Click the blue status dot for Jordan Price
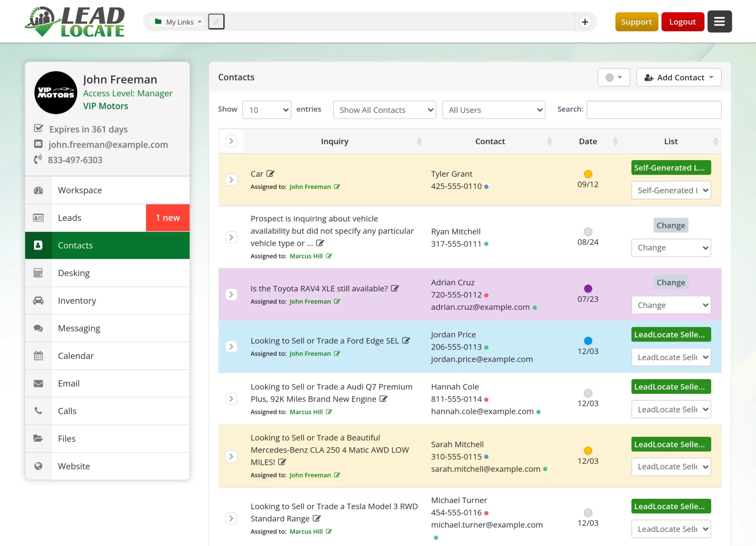 [588, 341]
